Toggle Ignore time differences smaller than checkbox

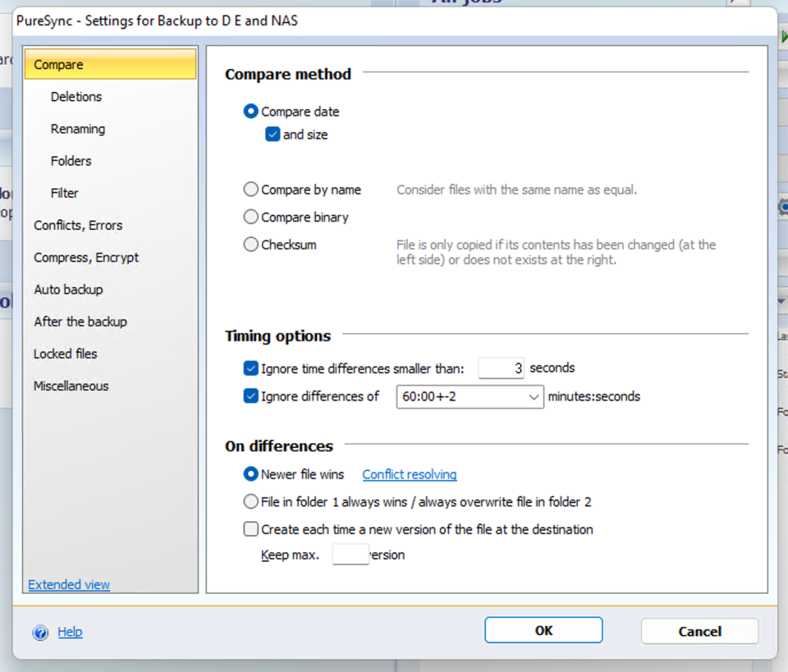click(250, 369)
